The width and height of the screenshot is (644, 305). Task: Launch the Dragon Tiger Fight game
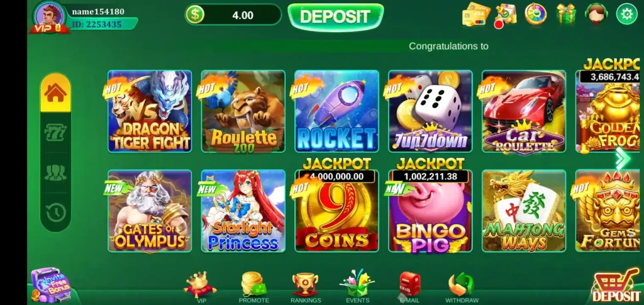(x=150, y=111)
